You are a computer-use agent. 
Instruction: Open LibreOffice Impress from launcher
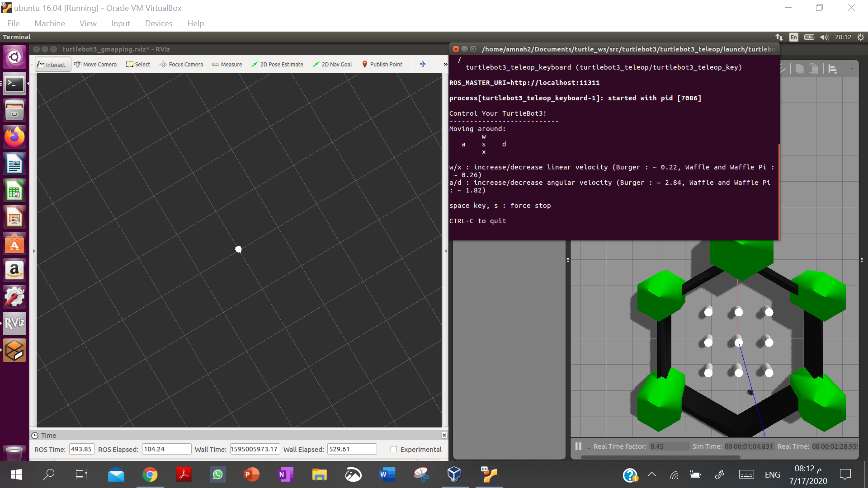tap(14, 217)
